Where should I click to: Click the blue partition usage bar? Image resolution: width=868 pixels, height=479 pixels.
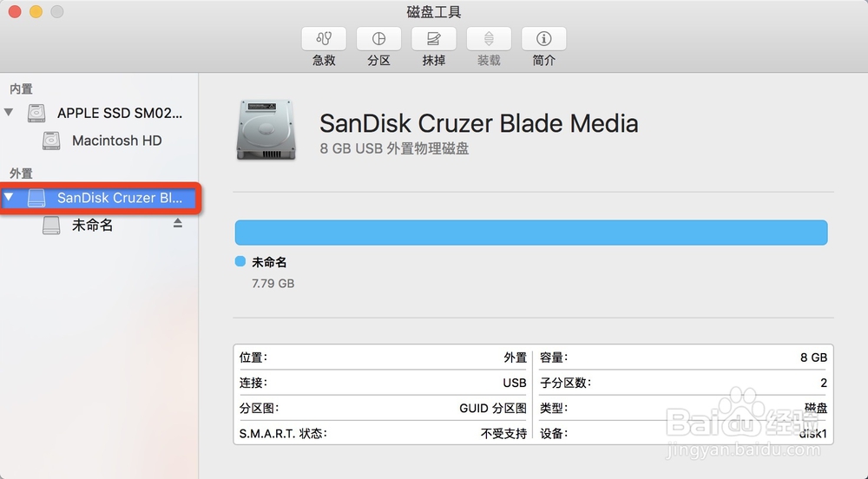point(531,233)
